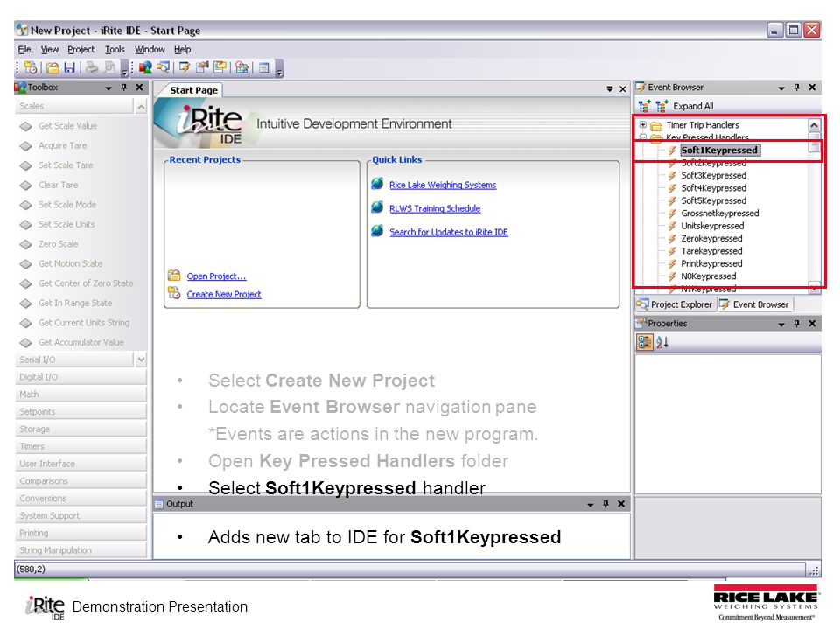The width and height of the screenshot is (840, 630).
Task: Switch to the Project Explorer tab
Action: point(675,304)
